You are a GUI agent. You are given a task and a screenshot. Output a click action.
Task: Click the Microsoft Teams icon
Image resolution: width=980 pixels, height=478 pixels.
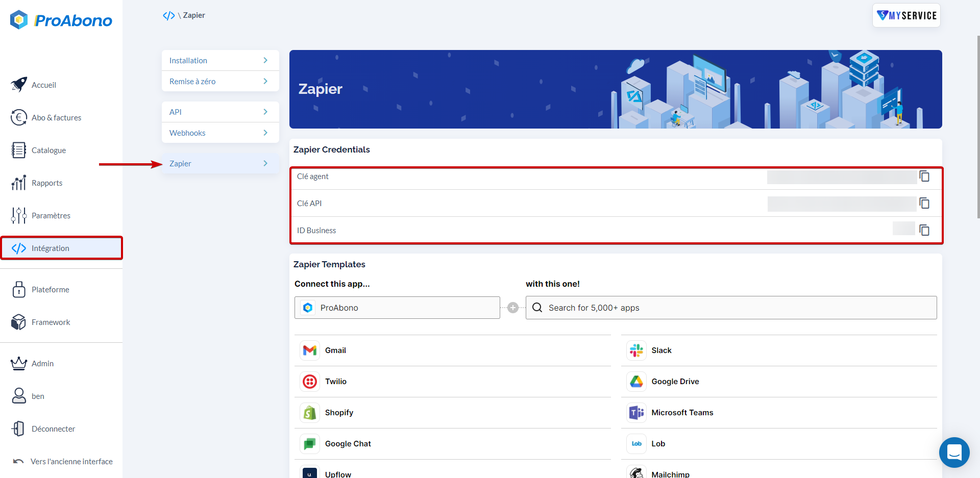pos(636,413)
